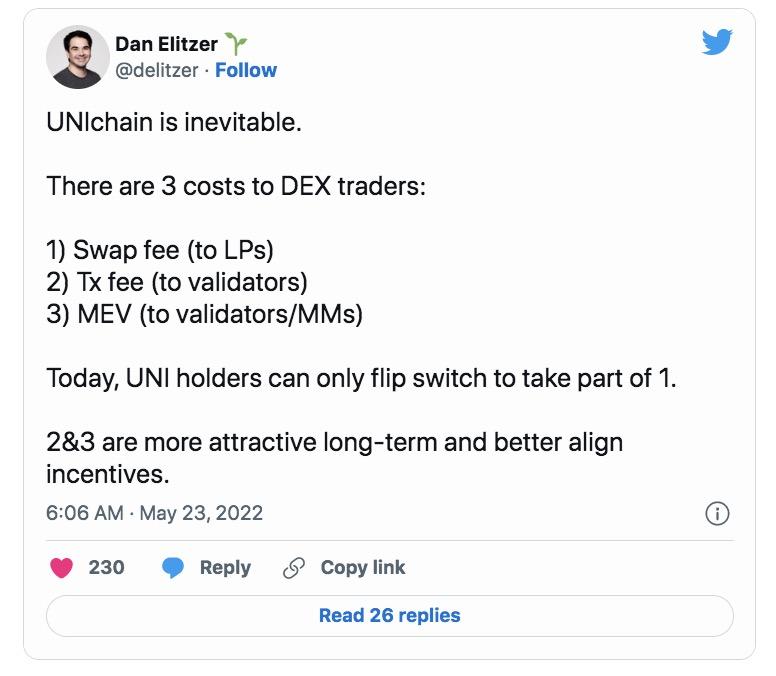776x676 pixels.
Task: Open Dan Elitzer's profile photo
Action: [78, 56]
